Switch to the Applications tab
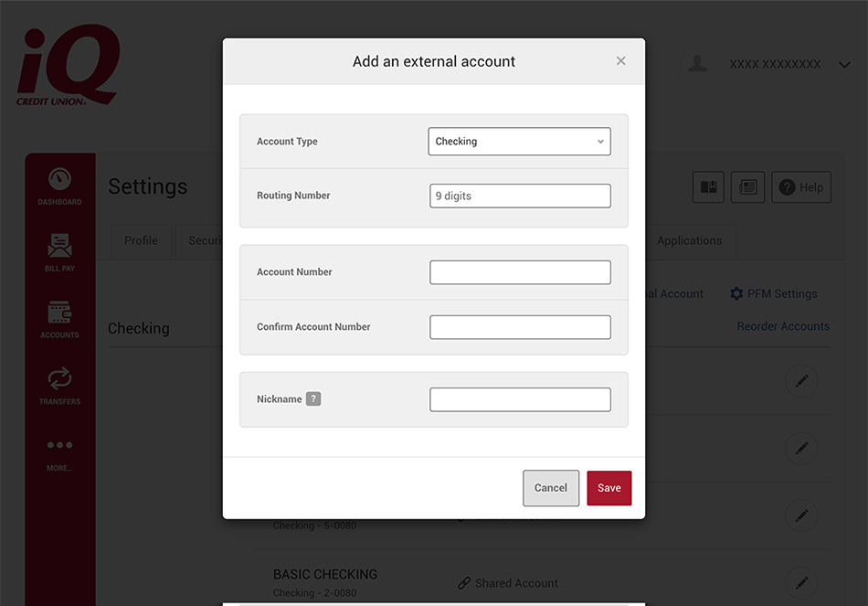Screen dimensions: 868x606 (689, 240)
